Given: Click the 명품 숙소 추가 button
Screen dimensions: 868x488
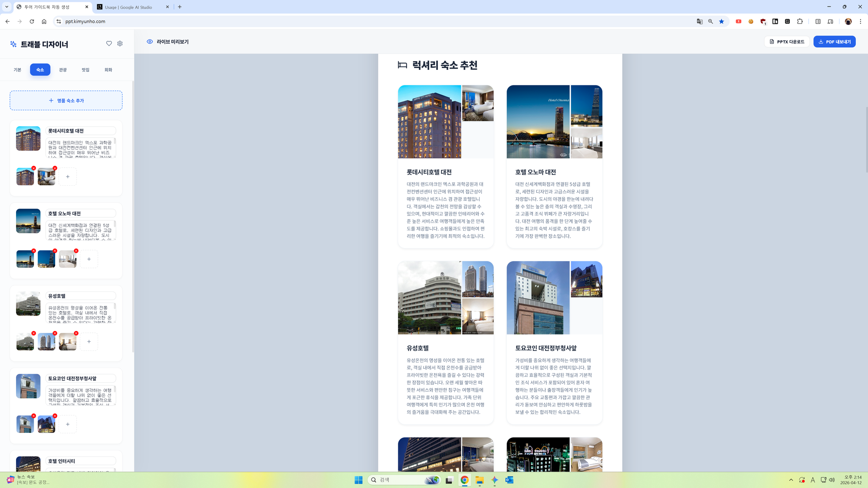Looking at the screenshot, I should pyautogui.click(x=66, y=101).
